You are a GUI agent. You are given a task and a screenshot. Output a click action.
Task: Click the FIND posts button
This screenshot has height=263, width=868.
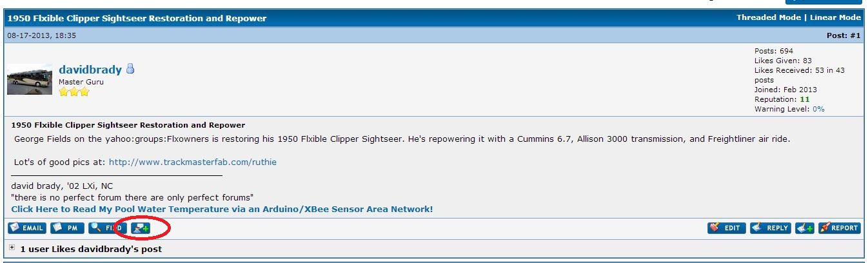pos(107,228)
